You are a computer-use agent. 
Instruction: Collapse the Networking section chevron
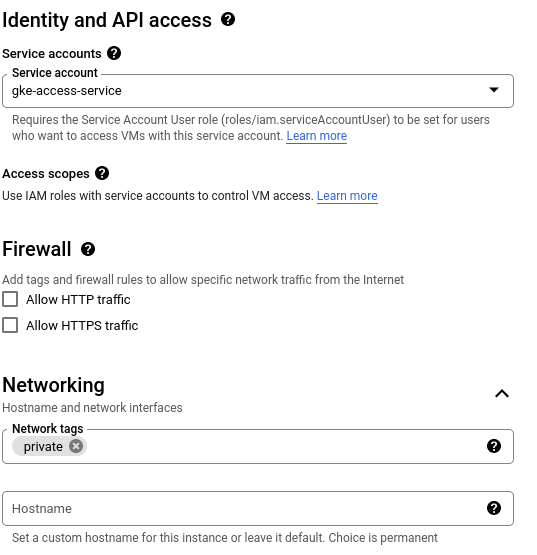pos(502,394)
